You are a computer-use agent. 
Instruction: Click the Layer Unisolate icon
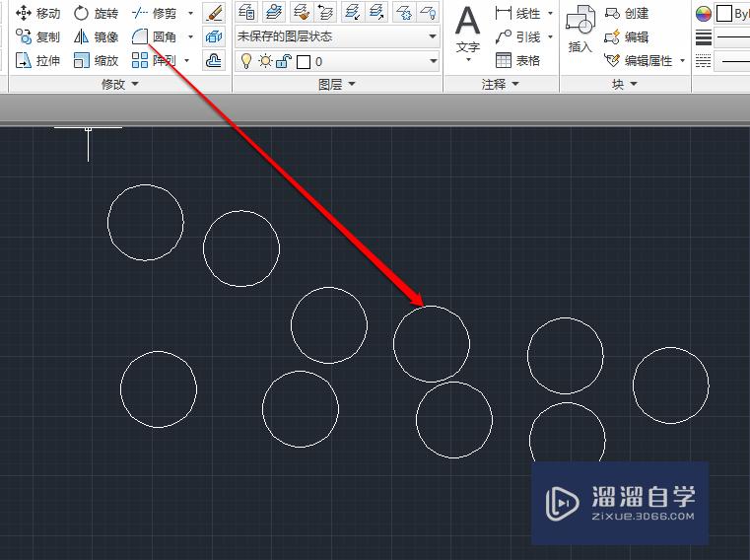pos(376,12)
